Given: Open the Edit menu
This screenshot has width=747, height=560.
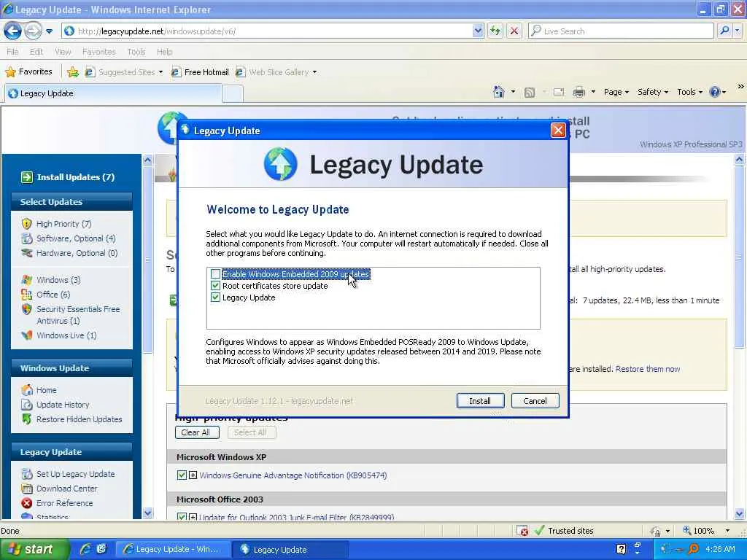Looking at the screenshot, I should [x=36, y=52].
